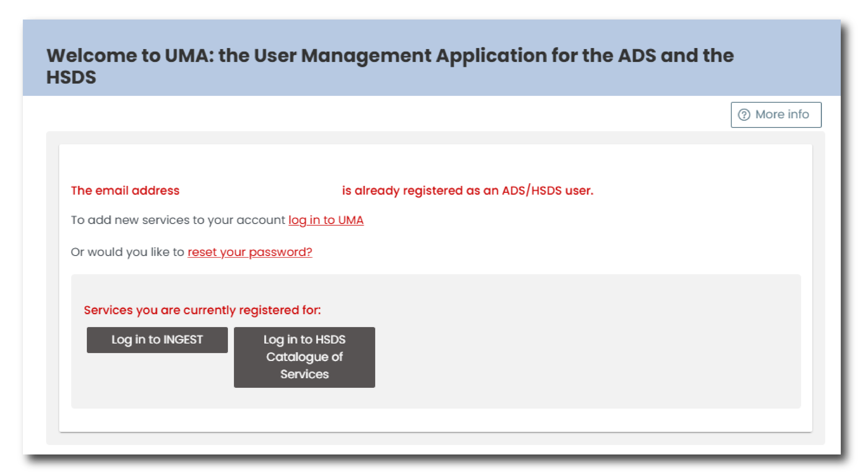Click the Or would you like to text
This screenshot has height=472, width=868.
click(x=127, y=252)
